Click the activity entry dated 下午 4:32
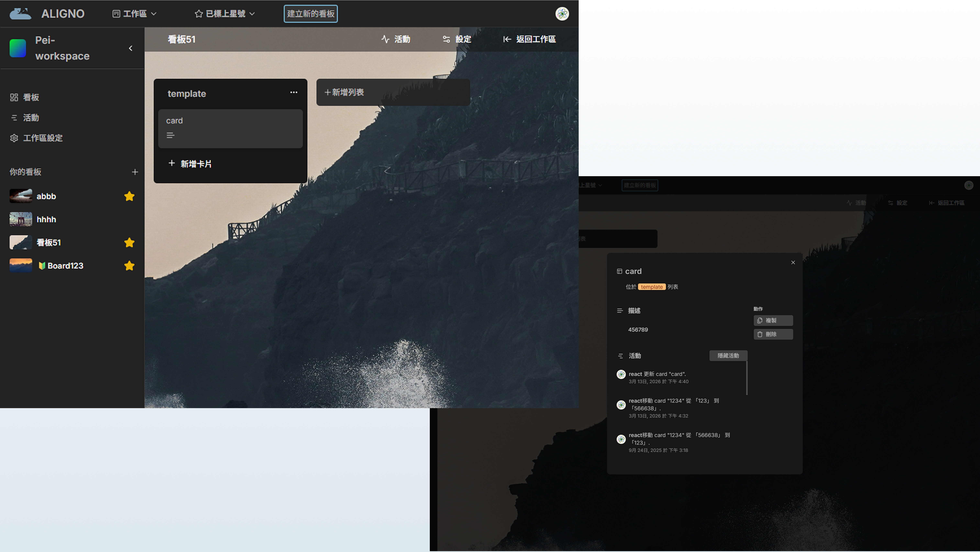Screen dimensions: 980x552 674,408
